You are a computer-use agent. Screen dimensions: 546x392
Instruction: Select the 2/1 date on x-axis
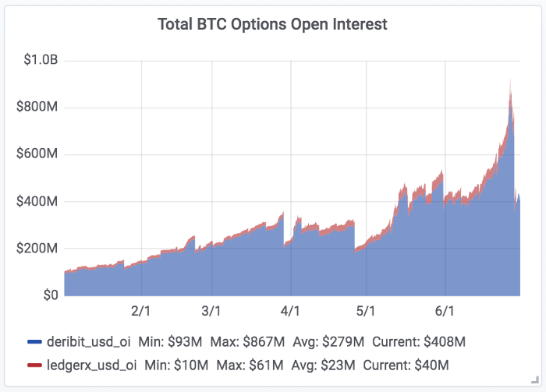pos(140,312)
